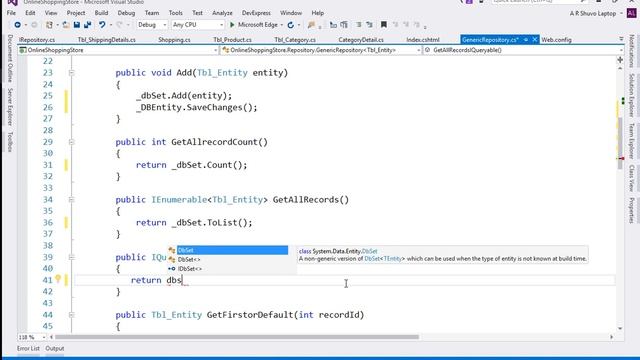The width and height of the screenshot is (640, 360).
Task: Click the Browser Refresh icon
Action: [291, 25]
